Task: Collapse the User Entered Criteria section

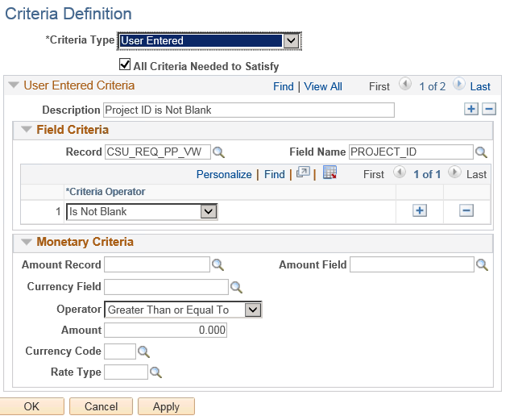Action: (14, 85)
